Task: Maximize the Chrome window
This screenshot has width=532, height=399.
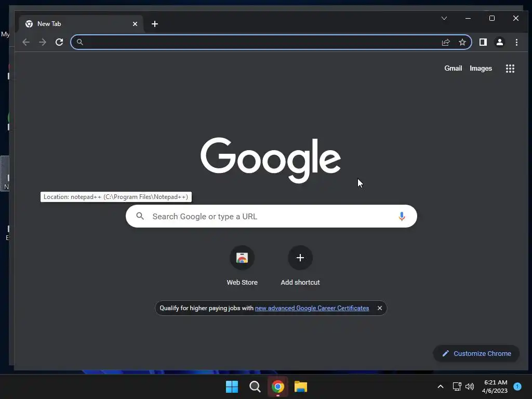Action: [x=491, y=18]
